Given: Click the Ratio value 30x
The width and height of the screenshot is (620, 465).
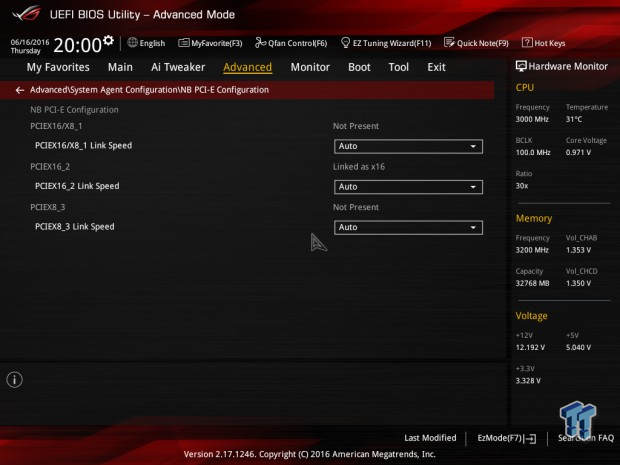Looking at the screenshot, I should 522,185.
